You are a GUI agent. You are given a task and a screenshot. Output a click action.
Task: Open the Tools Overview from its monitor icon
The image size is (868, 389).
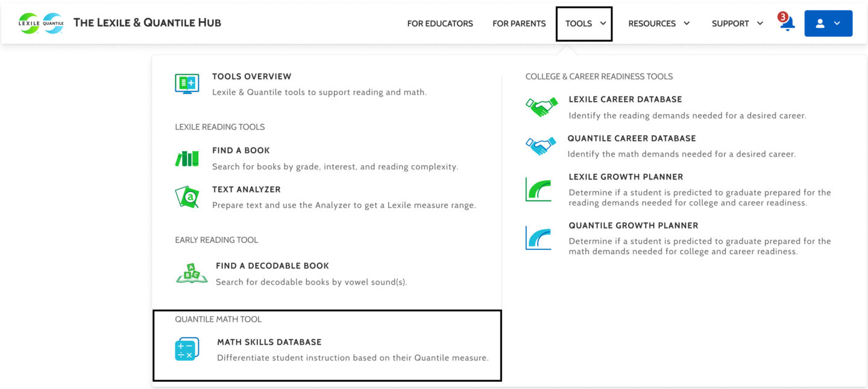pos(187,83)
